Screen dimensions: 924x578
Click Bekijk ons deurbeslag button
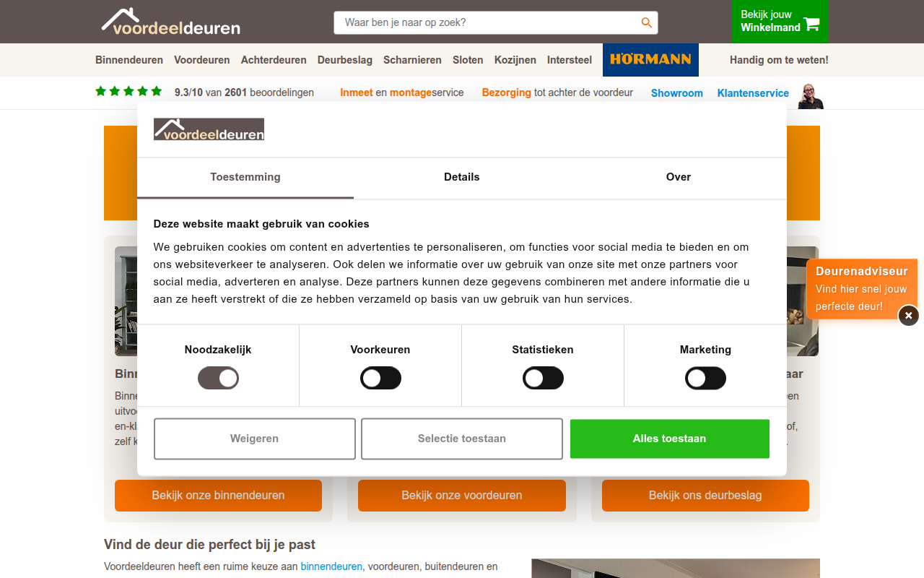tap(705, 496)
